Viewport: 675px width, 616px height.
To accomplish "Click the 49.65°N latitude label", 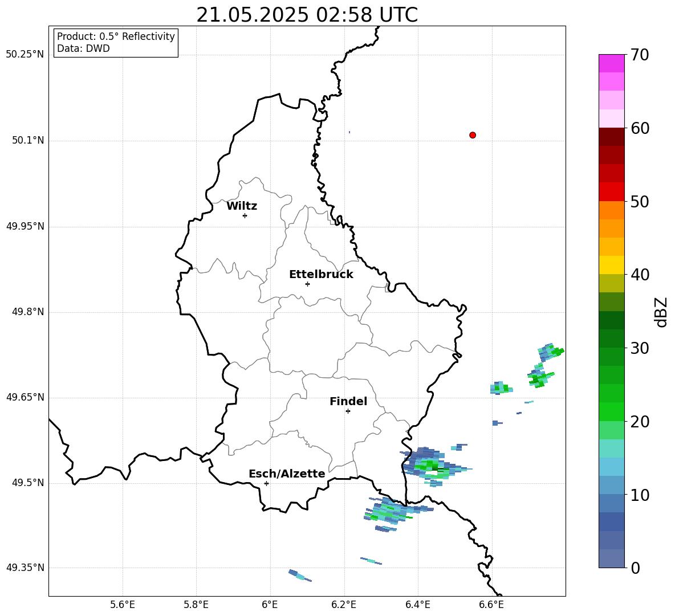I will [25, 397].
